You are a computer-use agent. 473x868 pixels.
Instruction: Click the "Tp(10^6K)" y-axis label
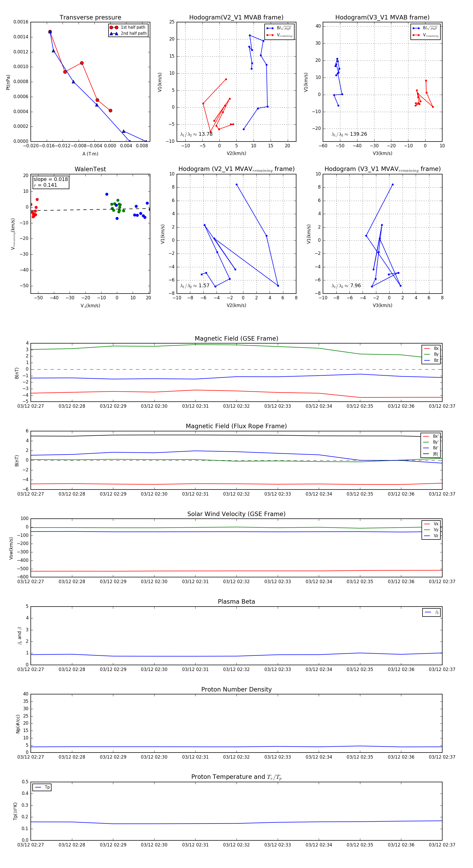15,811
